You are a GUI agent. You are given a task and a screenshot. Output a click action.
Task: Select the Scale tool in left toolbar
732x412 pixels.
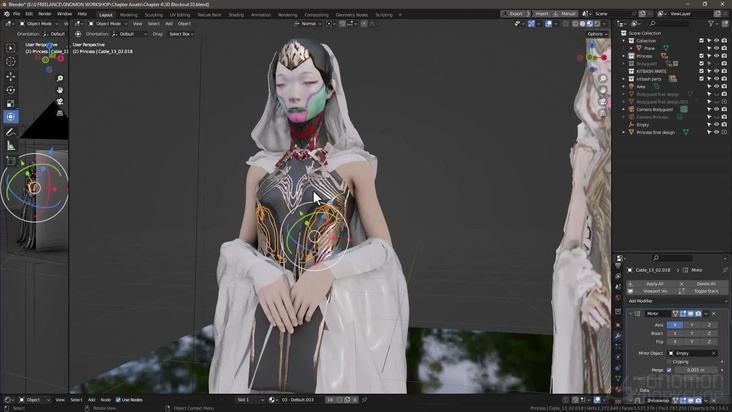[x=10, y=103]
